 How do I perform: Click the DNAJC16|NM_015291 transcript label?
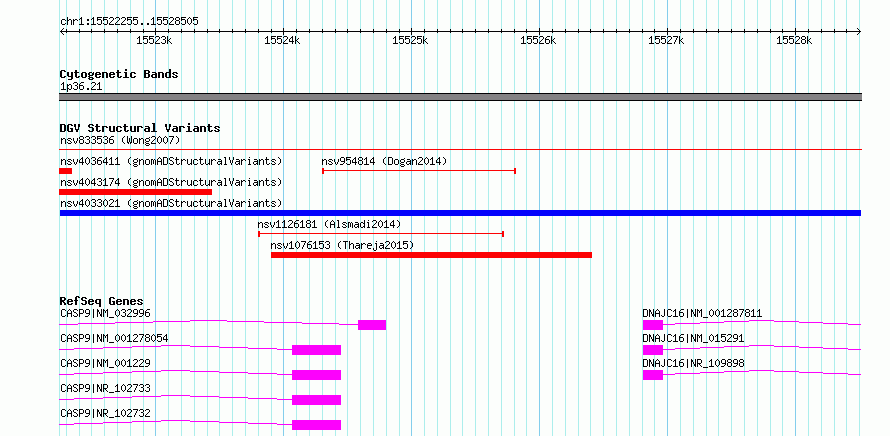tap(693, 338)
